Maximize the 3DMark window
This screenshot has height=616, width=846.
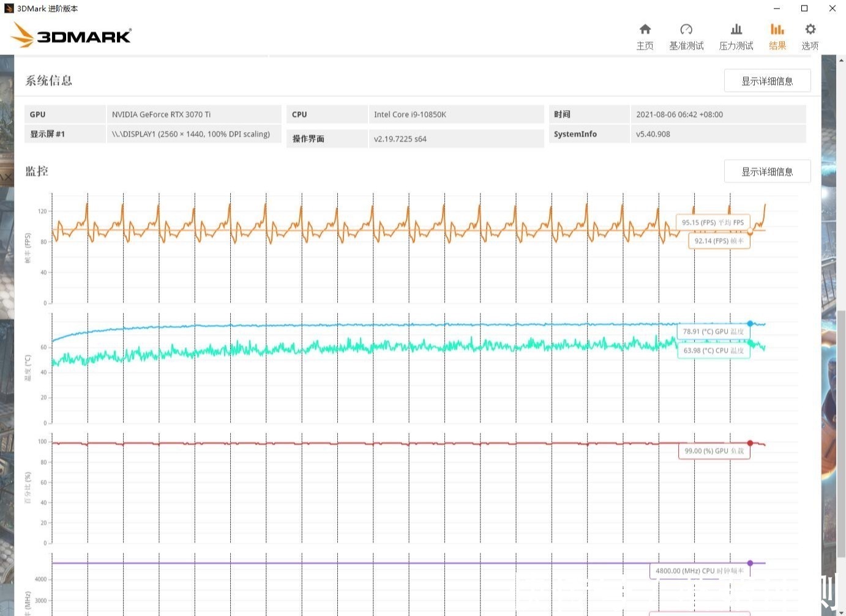[x=804, y=9]
